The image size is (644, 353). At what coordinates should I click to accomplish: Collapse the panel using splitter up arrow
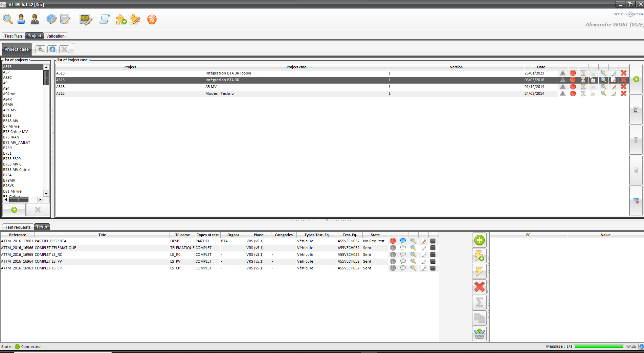pyautogui.click(x=318, y=220)
